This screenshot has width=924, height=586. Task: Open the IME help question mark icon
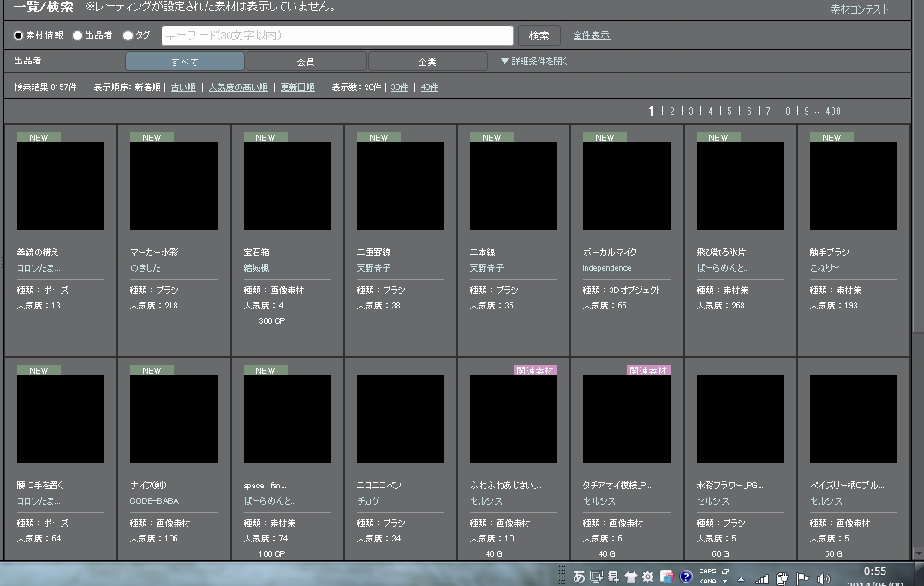[x=685, y=577]
